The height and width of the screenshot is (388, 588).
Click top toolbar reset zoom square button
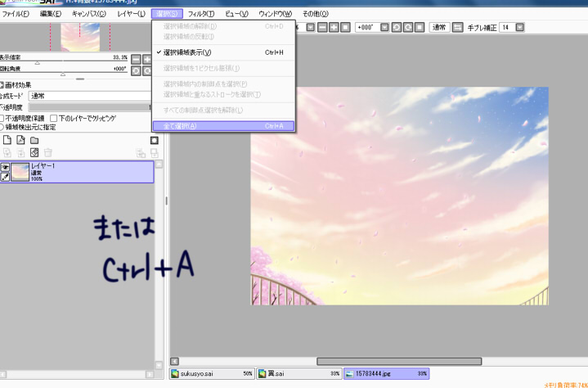pyautogui.click(x=345, y=27)
